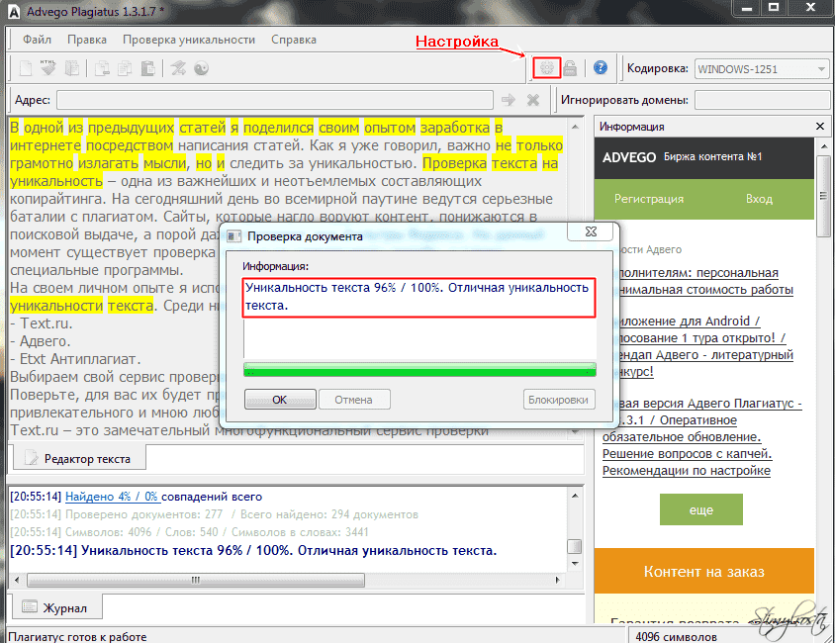Click the paste clipboard toolbar icon

147,68
